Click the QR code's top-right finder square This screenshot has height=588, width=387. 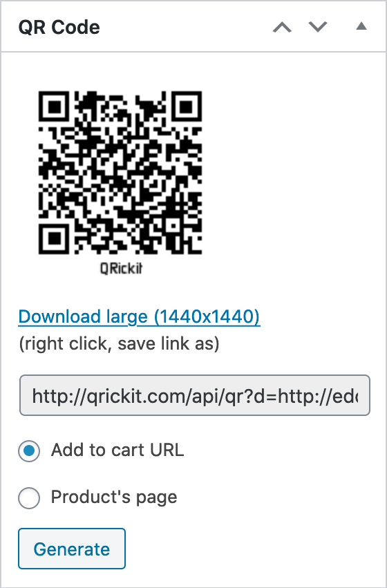pos(186,107)
